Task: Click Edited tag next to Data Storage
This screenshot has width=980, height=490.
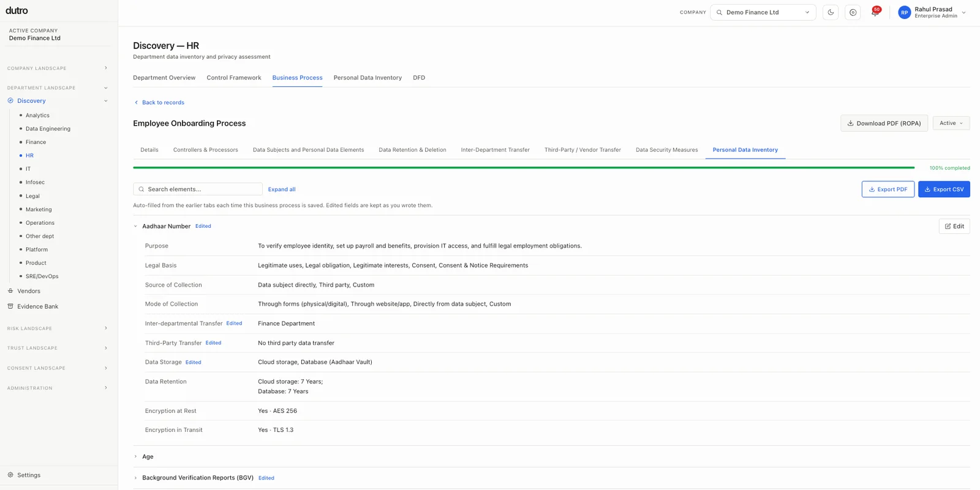Action: [x=193, y=363]
